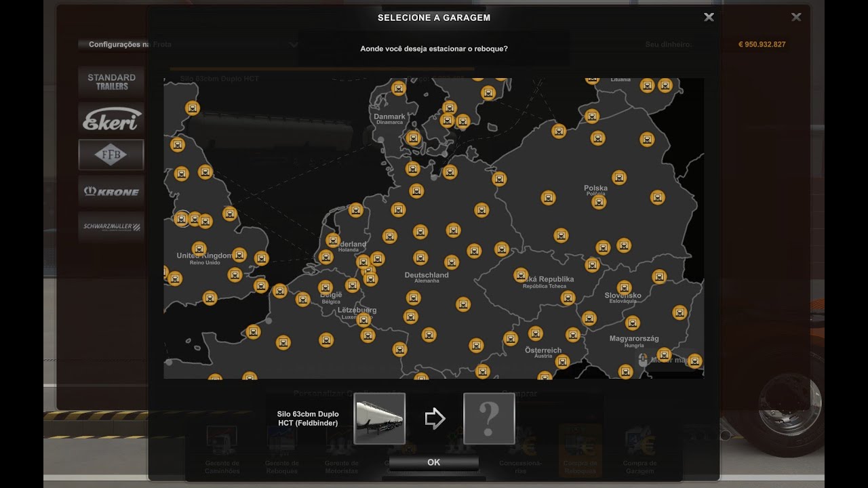Open Gerente de Reboques in bottom bar
The height and width of the screenshot is (488, 868).
pyautogui.click(x=282, y=451)
